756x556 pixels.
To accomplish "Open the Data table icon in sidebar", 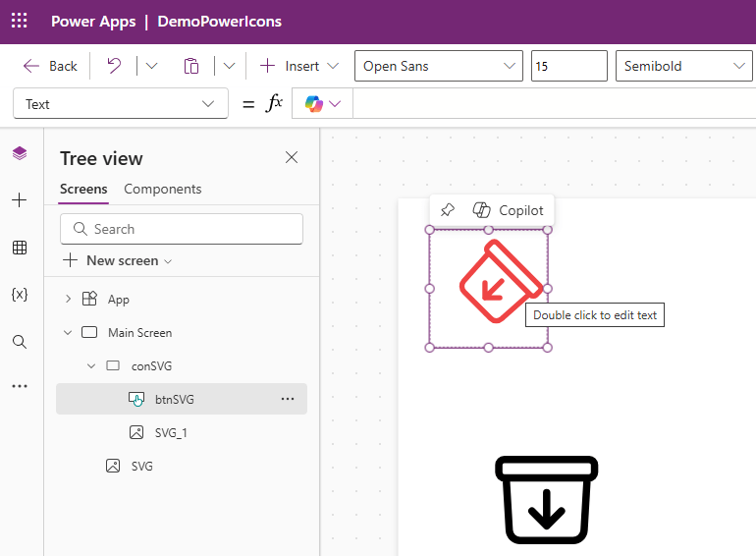I will [x=20, y=248].
